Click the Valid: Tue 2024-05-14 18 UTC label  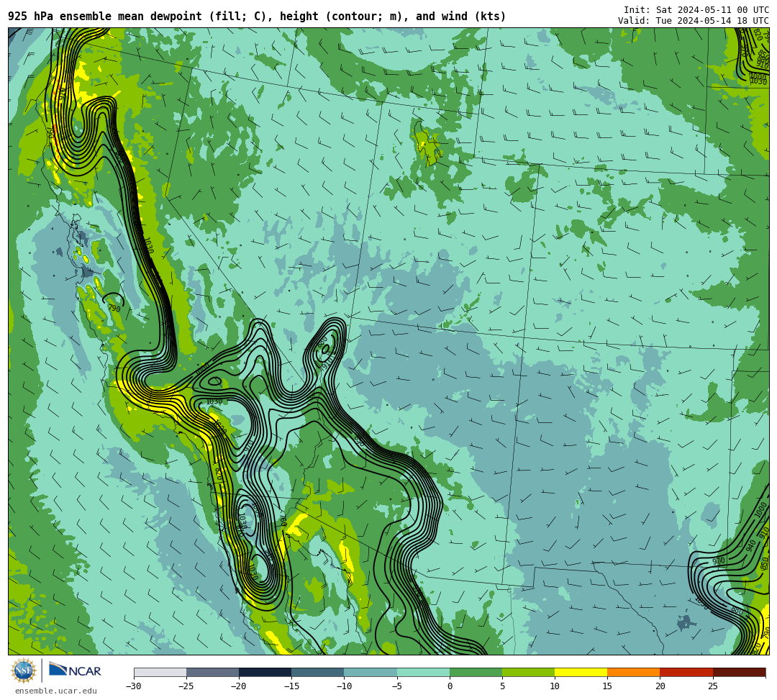694,21
